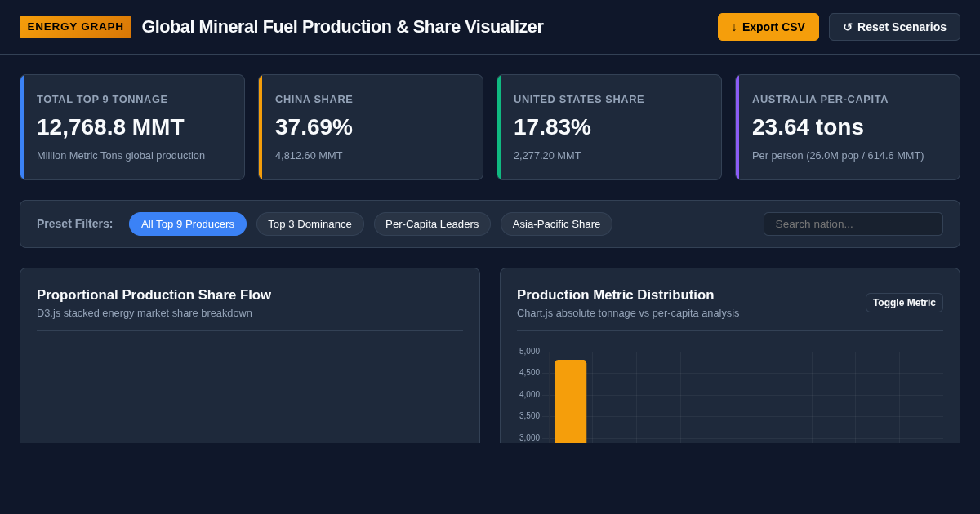
Task: Click 4,812.60 MMT subtext
Action: [x=309, y=156]
